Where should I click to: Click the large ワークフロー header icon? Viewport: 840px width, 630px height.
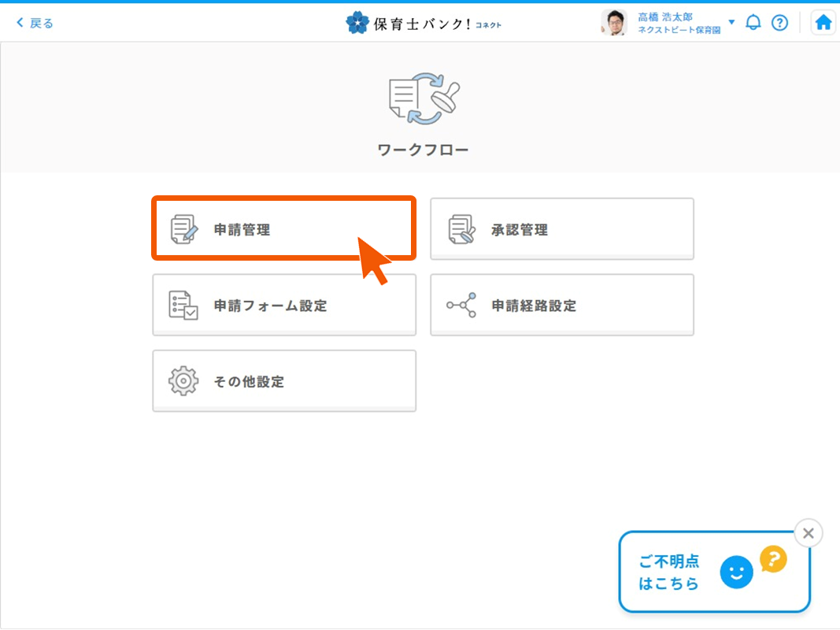[x=424, y=99]
